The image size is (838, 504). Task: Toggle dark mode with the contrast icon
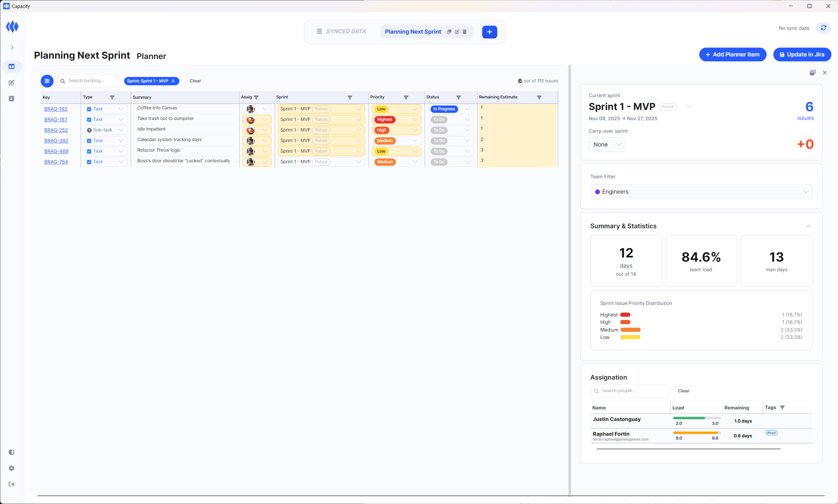pyautogui.click(x=12, y=452)
